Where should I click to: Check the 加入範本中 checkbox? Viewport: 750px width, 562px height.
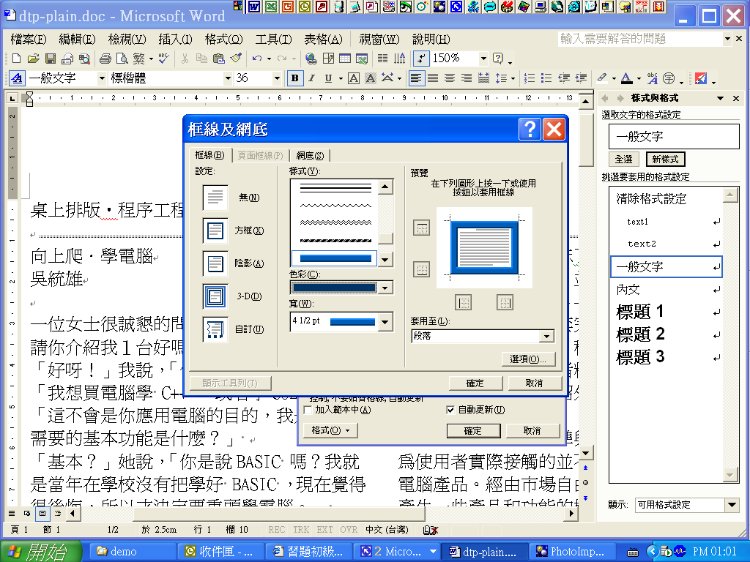coord(308,410)
